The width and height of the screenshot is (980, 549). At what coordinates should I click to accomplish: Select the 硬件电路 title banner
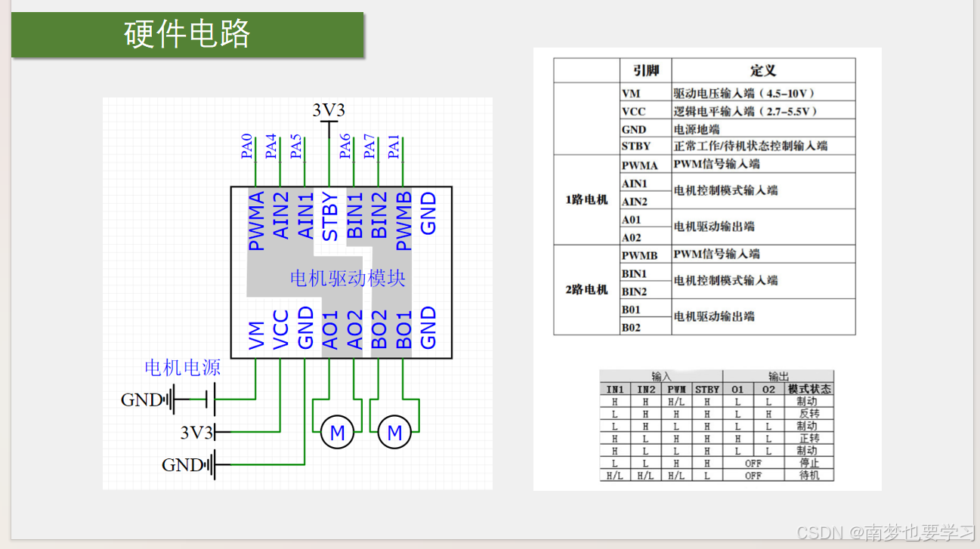tap(187, 35)
